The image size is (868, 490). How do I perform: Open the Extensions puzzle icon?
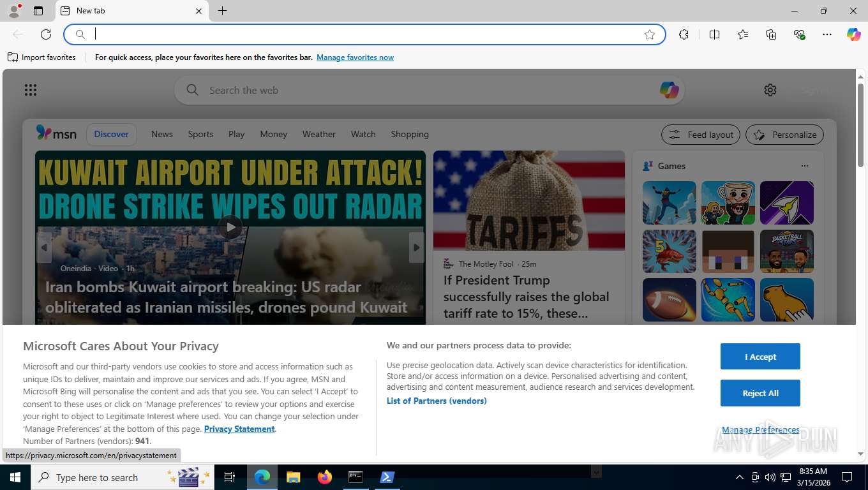(684, 34)
